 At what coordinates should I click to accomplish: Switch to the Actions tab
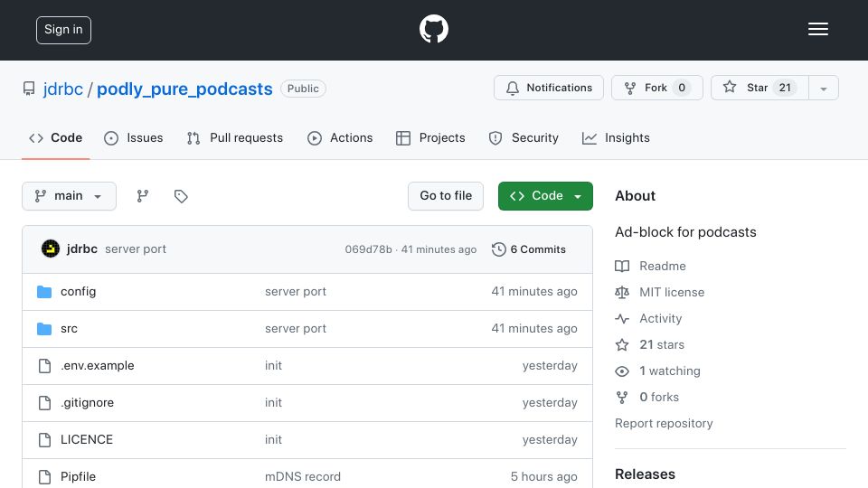tap(340, 137)
